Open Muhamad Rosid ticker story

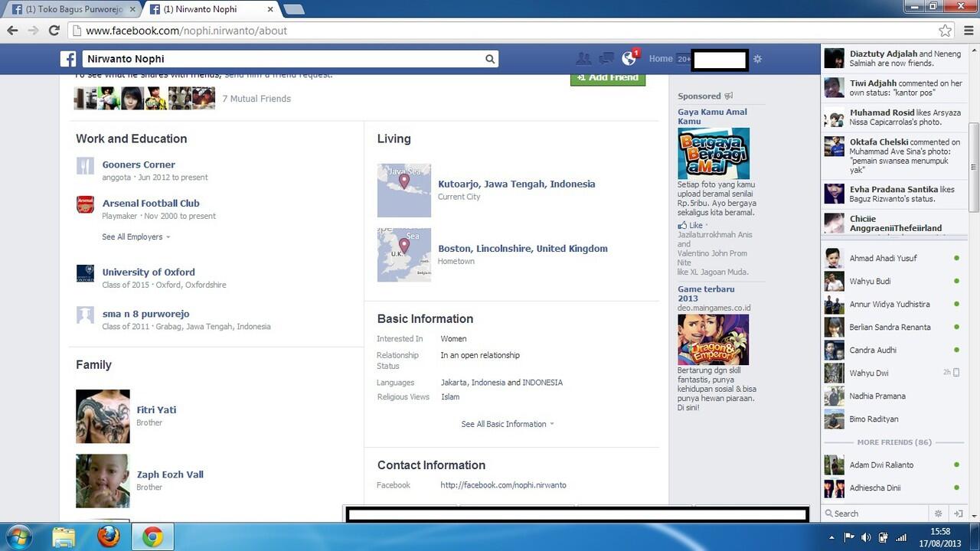click(x=893, y=117)
